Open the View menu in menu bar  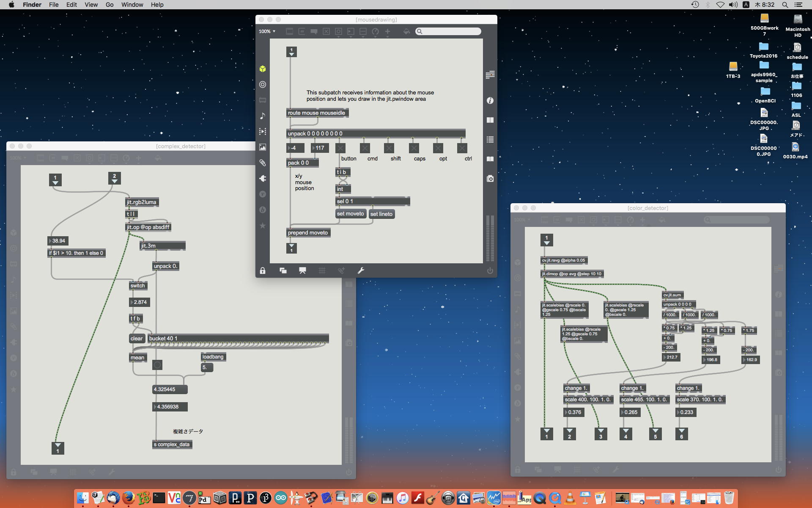pyautogui.click(x=91, y=5)
